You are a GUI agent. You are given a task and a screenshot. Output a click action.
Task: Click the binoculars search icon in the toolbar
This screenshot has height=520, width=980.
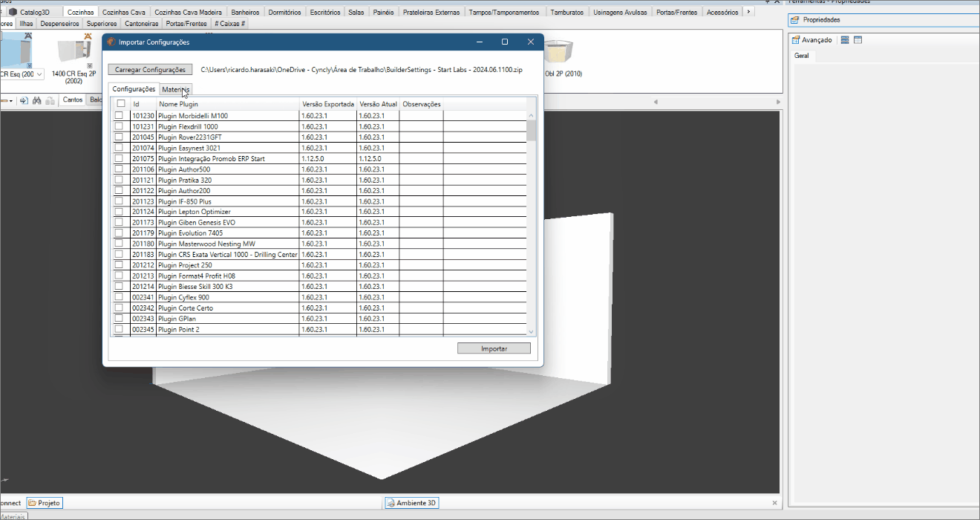[x=36, y=100]
